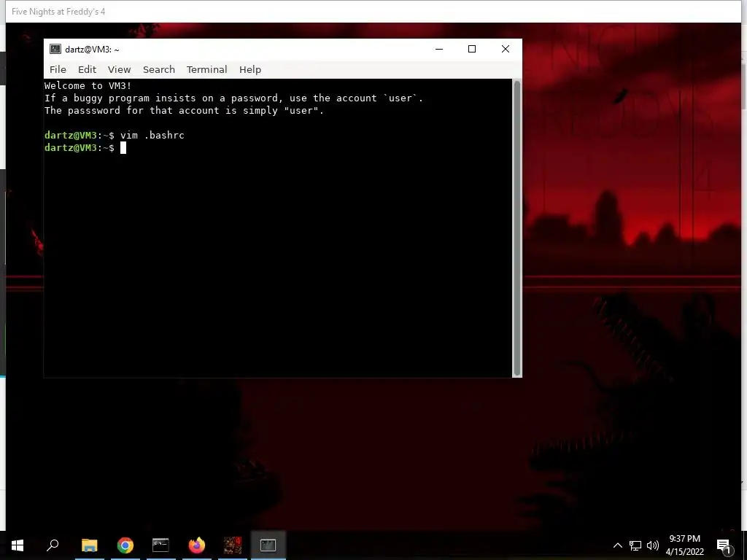Open the File menu in terminal
The height and width of the screenshot is (560, 747).
[x=58, y=69]
